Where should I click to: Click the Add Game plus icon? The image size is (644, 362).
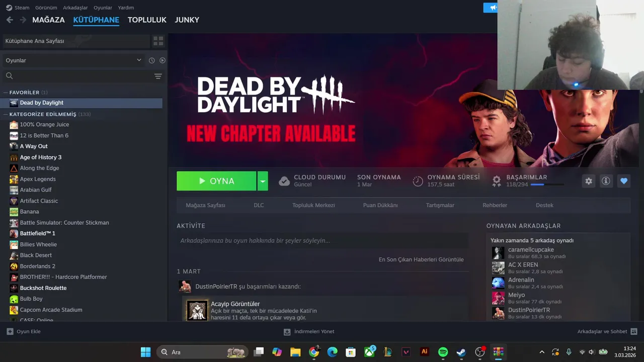(x=10, y=331)
